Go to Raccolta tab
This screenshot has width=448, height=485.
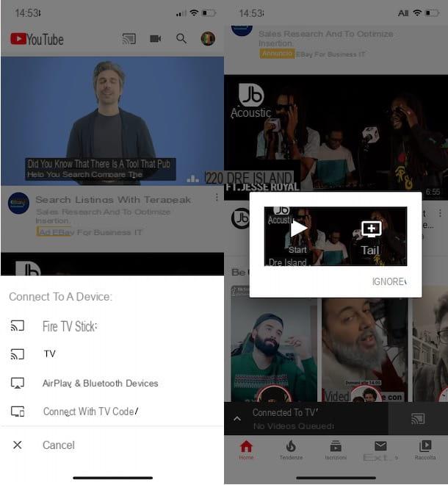pos(425,450)
